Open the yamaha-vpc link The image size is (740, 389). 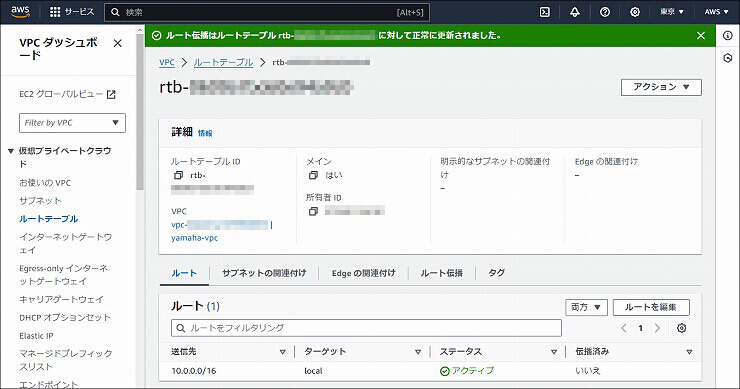pyautogui.click(x=194, y=238)
